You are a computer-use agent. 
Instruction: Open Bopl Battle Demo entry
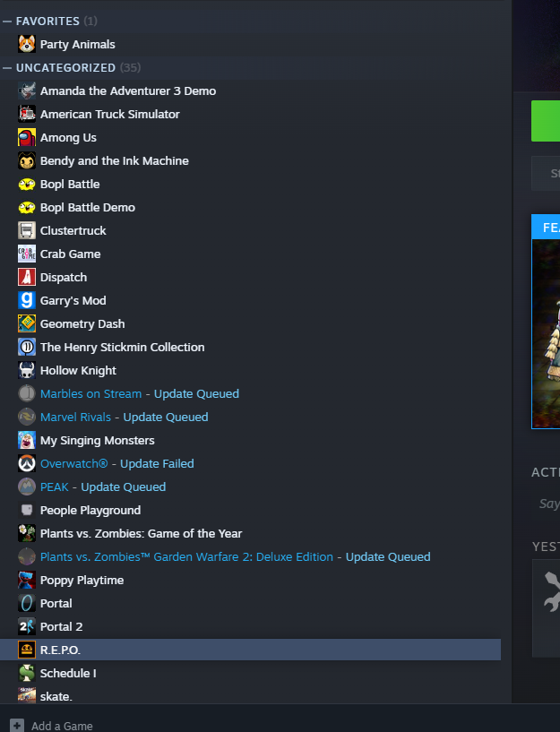click(88, 208)
